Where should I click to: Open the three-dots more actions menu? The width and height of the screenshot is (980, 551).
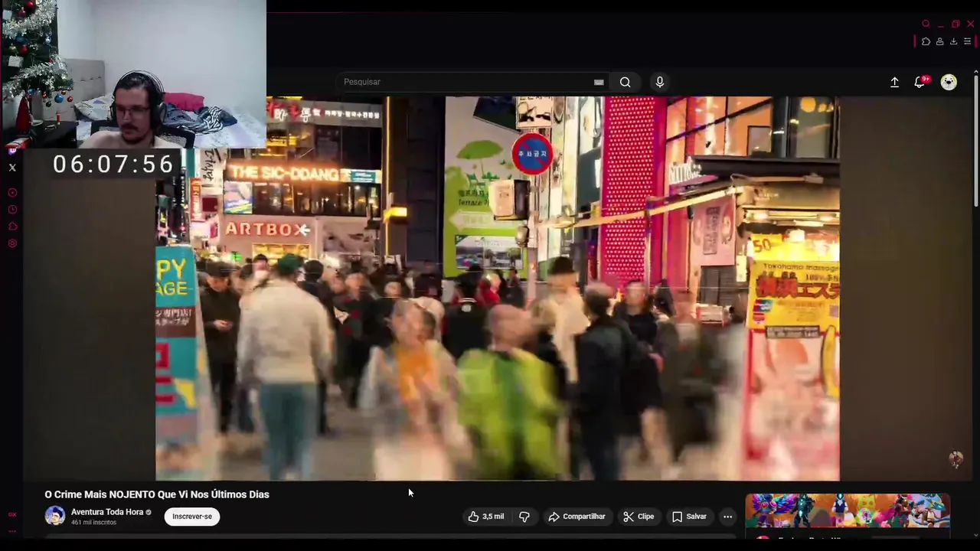728,517
